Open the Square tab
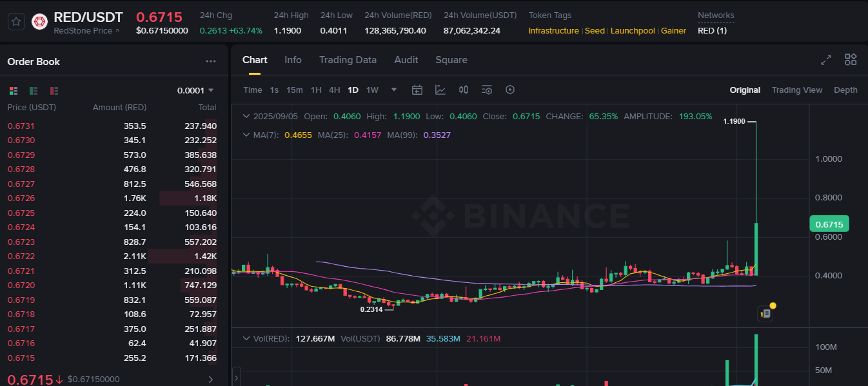The height and width of the screenshot is (386, 868). pos(451,59)
